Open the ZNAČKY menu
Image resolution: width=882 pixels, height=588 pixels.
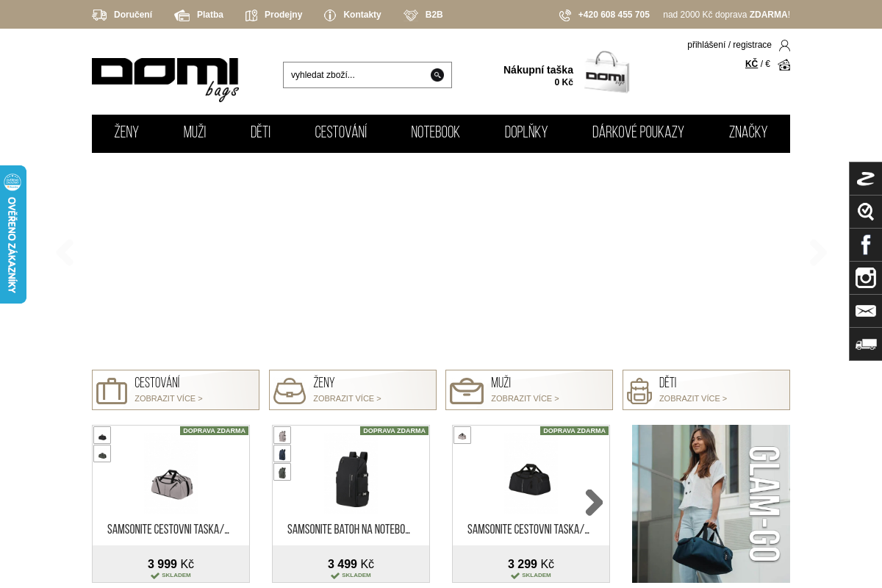pyautogui.click(x=748, y=133)
